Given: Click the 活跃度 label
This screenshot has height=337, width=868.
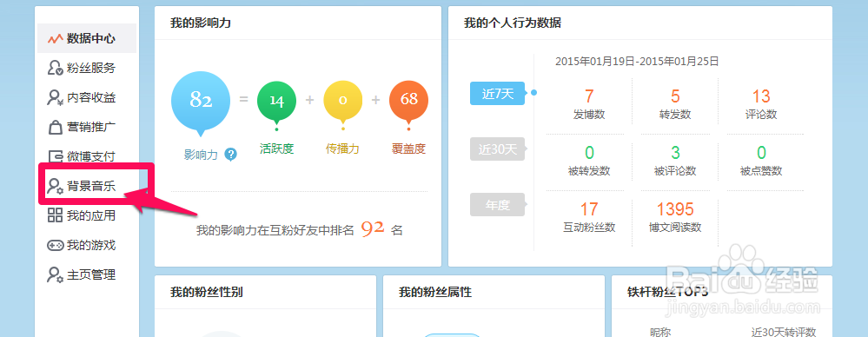Looking at the screenshot, I should (276, 149).
